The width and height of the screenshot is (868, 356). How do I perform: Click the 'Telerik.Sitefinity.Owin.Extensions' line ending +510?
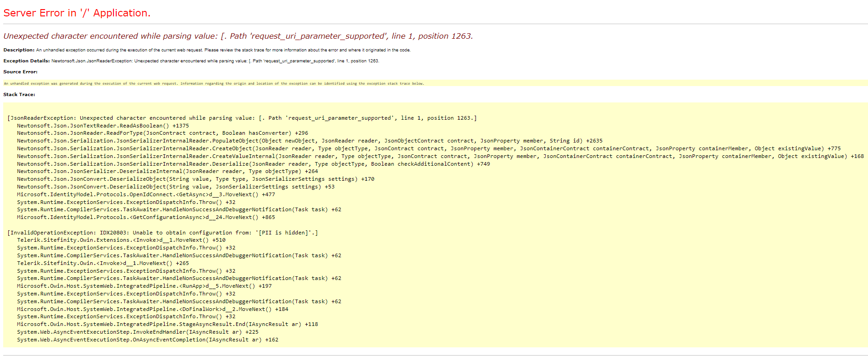(x=121, y=240)
